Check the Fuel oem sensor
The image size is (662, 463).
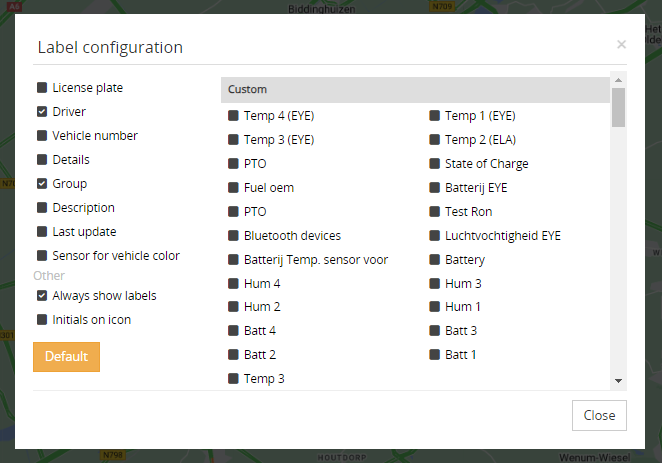[x=233, y=188]
